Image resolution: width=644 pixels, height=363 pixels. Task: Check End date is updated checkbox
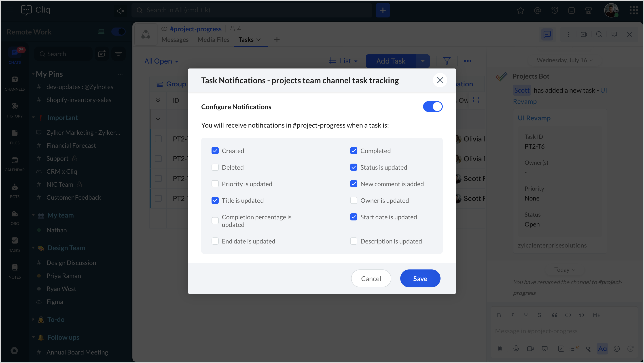(x=215, y=241)
